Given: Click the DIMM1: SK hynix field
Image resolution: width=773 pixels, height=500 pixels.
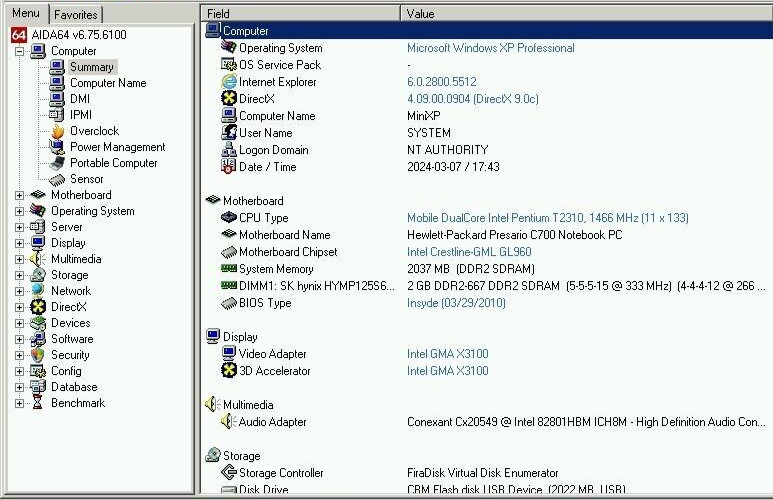Looking at the screenshot, I should [316, 286].
